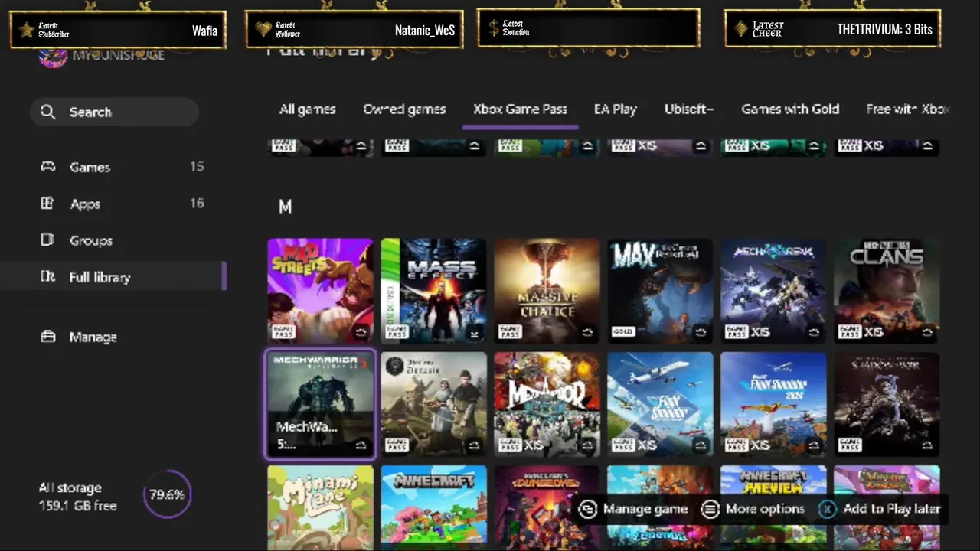The image size is (980, 551).
Task: Select the Minami Lane game tile
Action: pyautogui.click(x=320, y=507)
